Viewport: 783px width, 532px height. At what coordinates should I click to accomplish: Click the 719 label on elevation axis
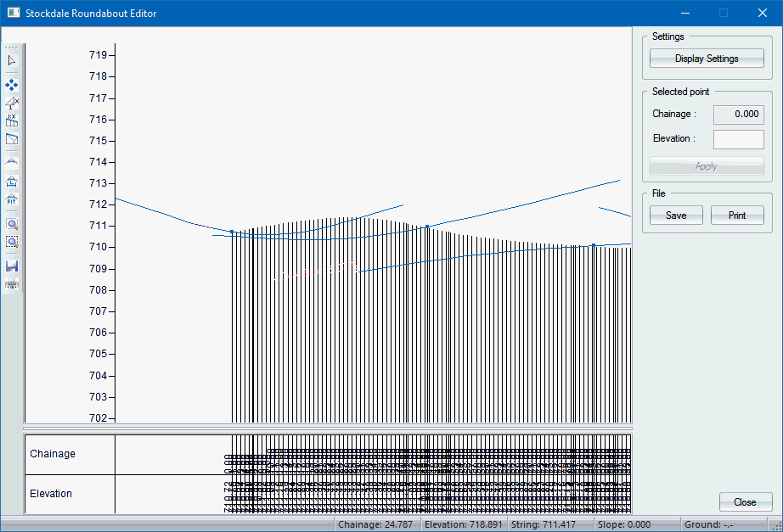[x=98, y=54]
